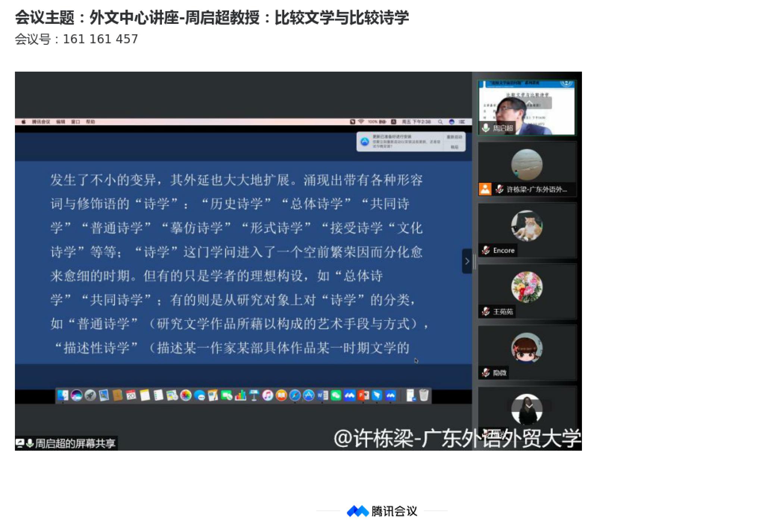This screenshot has width=764, height=532.
Task: Open Safari browser from the dock
Action: coord(295,395)
